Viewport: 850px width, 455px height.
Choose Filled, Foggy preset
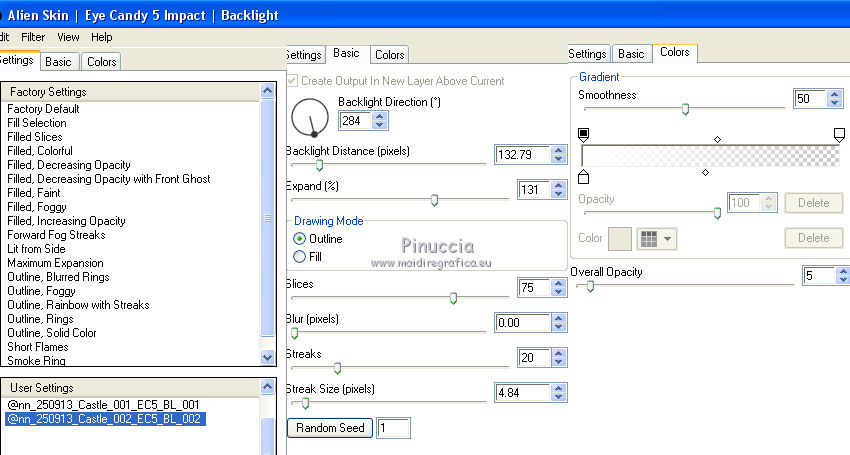pos(37,207)
